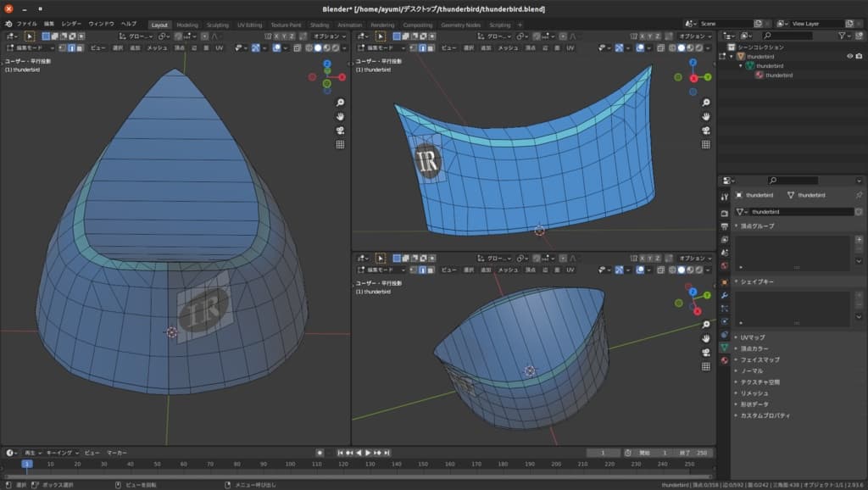868x490 pixels.
Task: Toggle render camera icon for thunderbird collection
Action: pos(860,56)
